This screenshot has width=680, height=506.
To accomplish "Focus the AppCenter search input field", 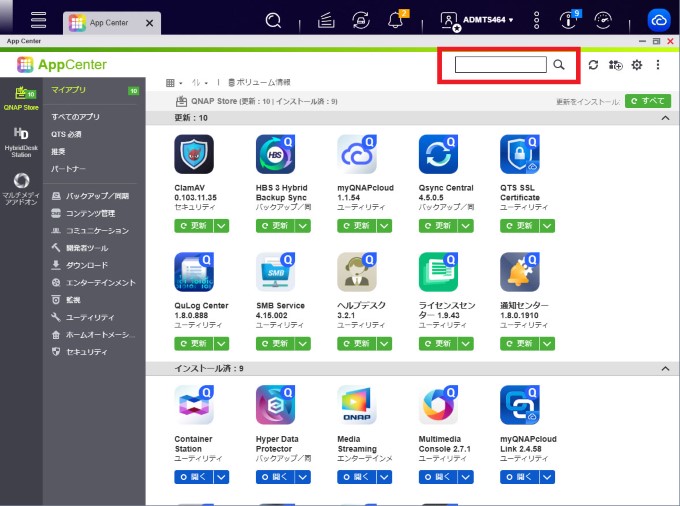I will point(500,65).
